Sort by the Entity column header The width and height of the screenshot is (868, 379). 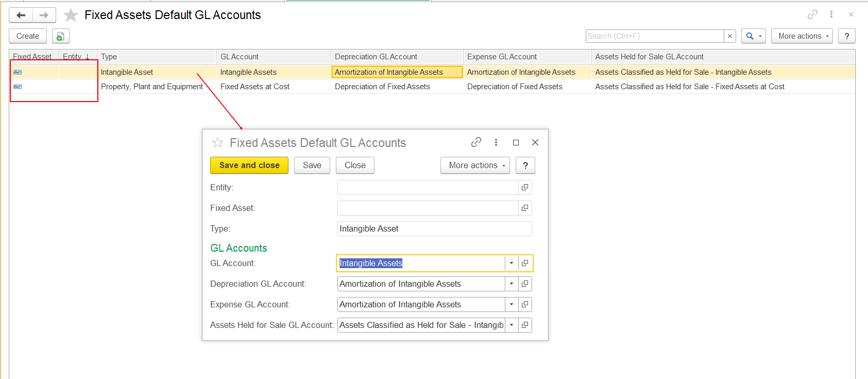[x=78, y=57]
